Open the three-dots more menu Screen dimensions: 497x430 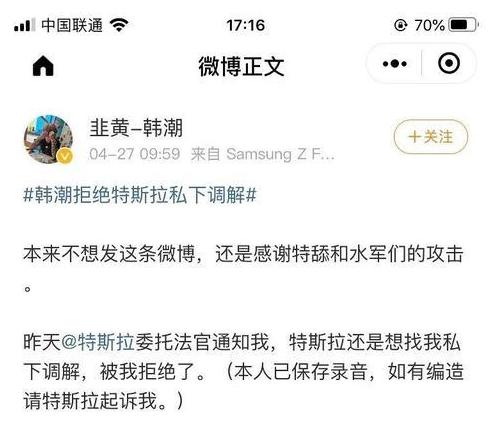[x=395, y=63]
